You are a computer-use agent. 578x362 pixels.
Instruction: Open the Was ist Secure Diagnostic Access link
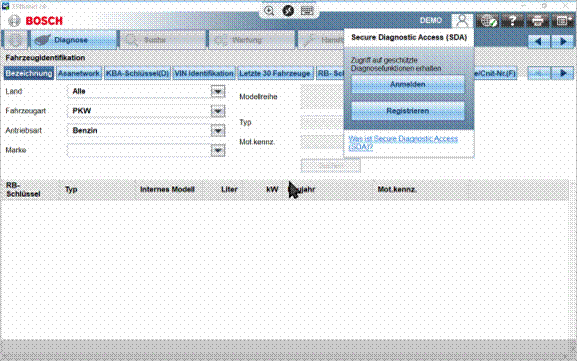403,142
